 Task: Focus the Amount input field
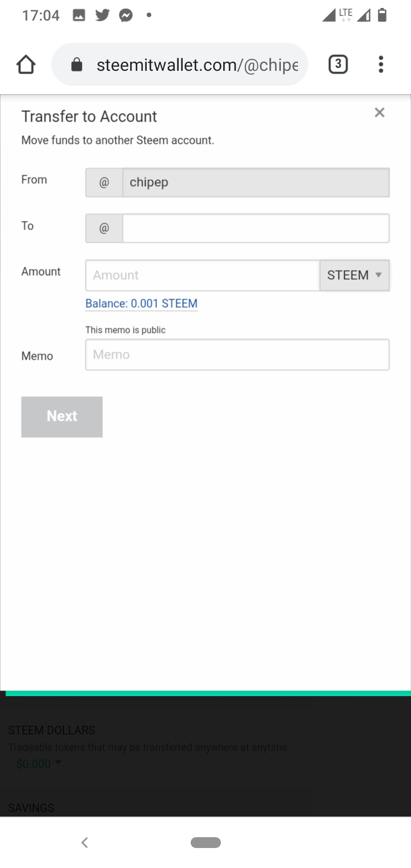[203, 275]
